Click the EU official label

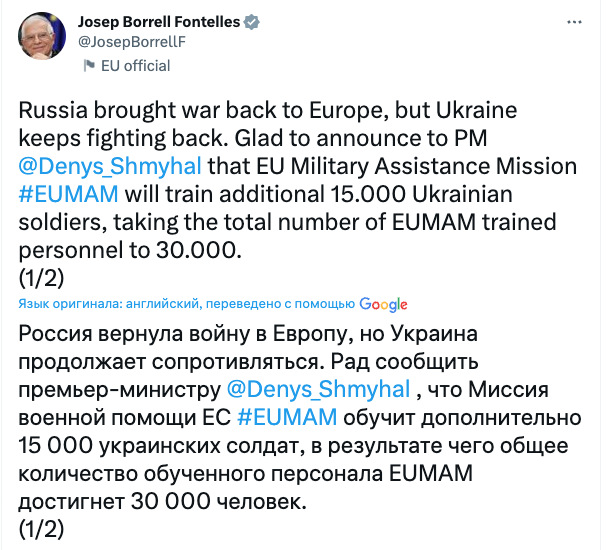(136, 66)
